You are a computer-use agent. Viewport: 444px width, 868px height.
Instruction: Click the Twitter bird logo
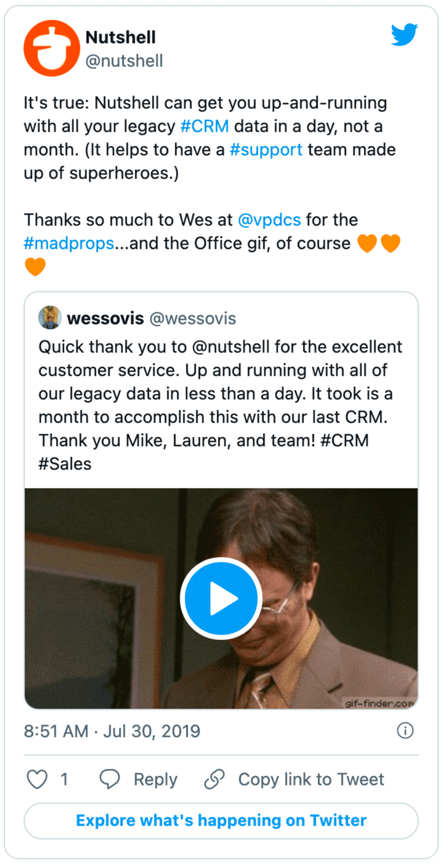[404, 35]
